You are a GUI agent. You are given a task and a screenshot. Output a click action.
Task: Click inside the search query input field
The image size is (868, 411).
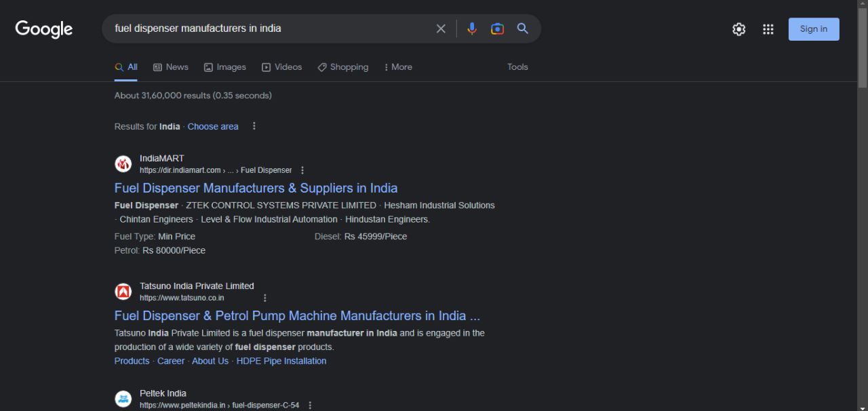(271, 28)
